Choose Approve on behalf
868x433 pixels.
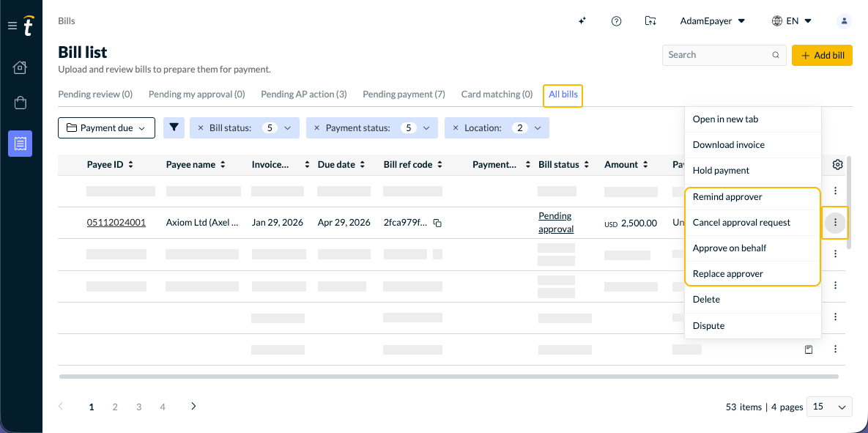(752, 248)
